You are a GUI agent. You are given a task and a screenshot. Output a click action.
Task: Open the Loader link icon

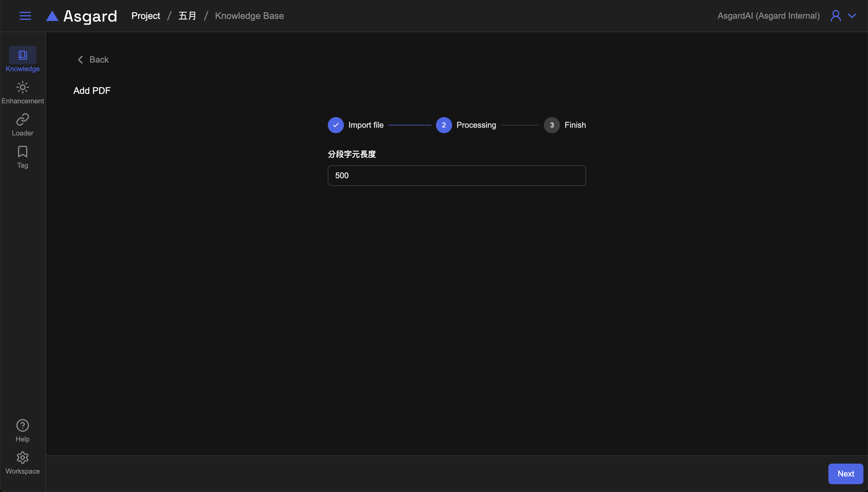click(x=23, y=120)
